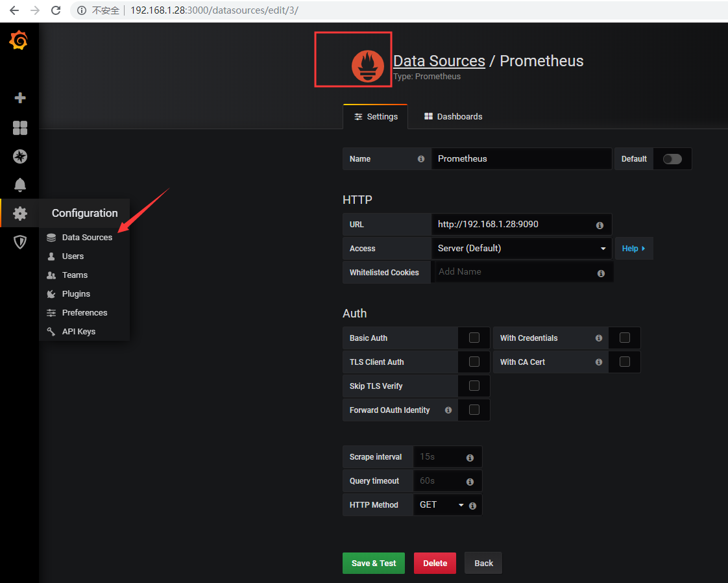The image size is (728, 583).
Task: Open the Alerting bell icon
Action: tap(20, 185)
